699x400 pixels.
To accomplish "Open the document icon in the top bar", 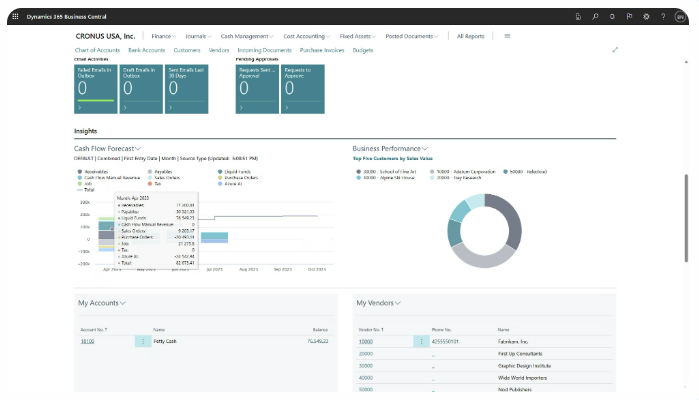I will point(578,16).
